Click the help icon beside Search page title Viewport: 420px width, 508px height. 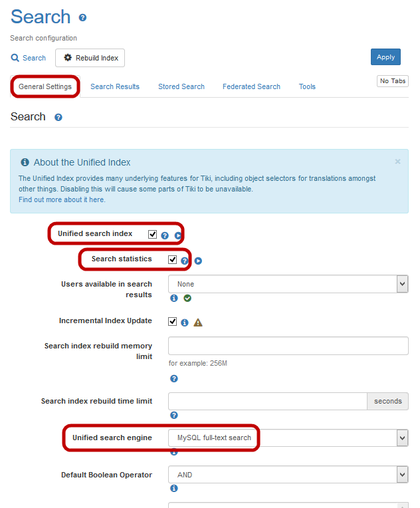pyautogui.click(x=82, y=18)
